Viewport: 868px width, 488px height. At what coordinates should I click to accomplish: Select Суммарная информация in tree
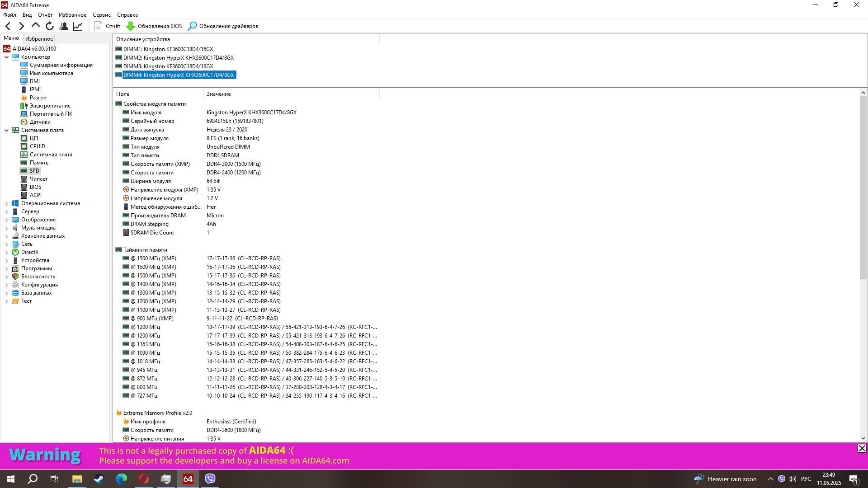[x=61, y=65]
